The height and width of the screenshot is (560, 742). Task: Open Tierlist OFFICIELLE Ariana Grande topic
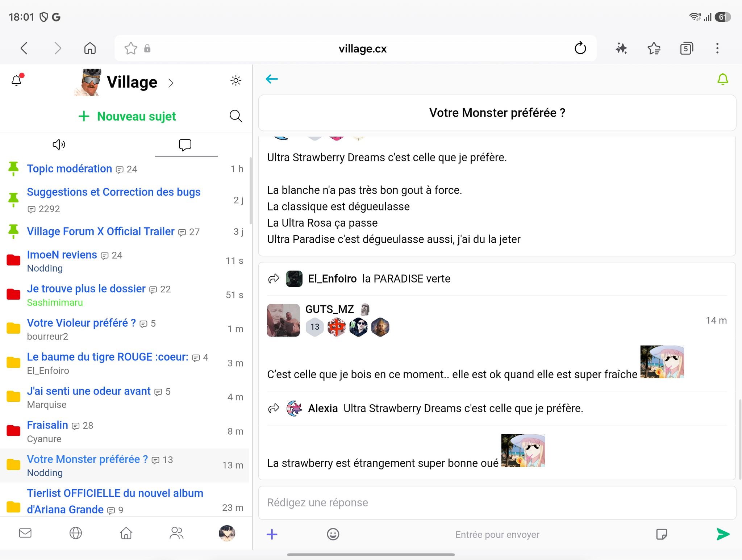point(115,501)
